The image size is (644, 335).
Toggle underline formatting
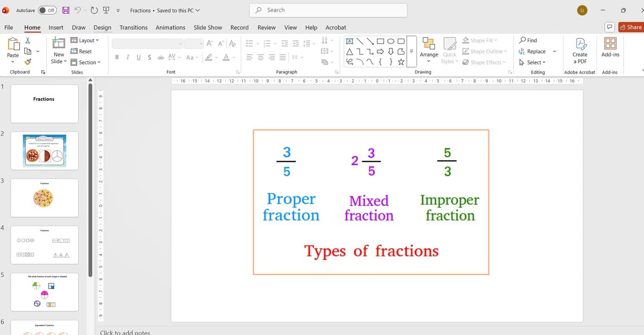pyautogui.click(x=138, y=57)
